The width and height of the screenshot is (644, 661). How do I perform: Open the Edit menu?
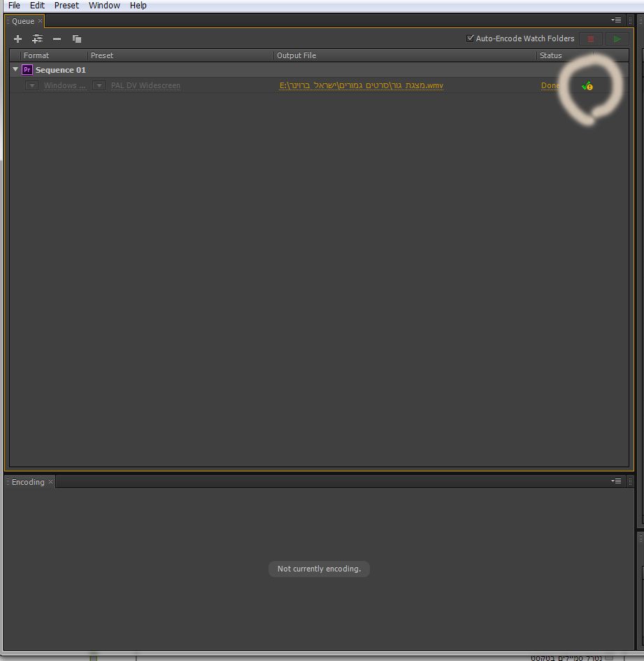(37, 6)
